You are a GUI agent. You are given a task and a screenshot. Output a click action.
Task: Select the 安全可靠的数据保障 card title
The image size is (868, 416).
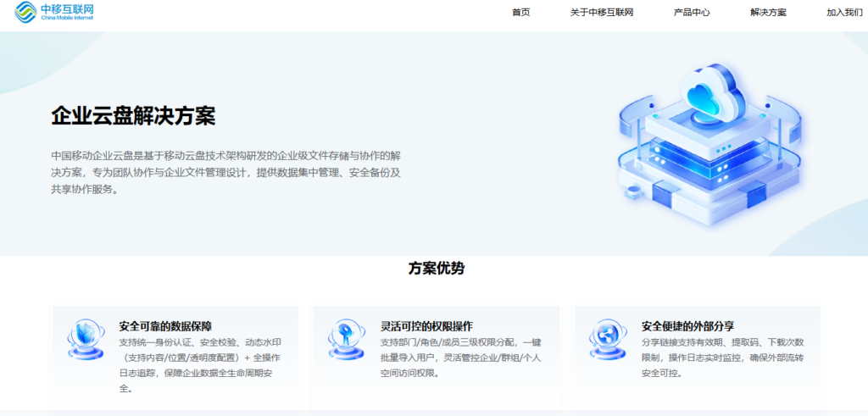tap(165, 326)
